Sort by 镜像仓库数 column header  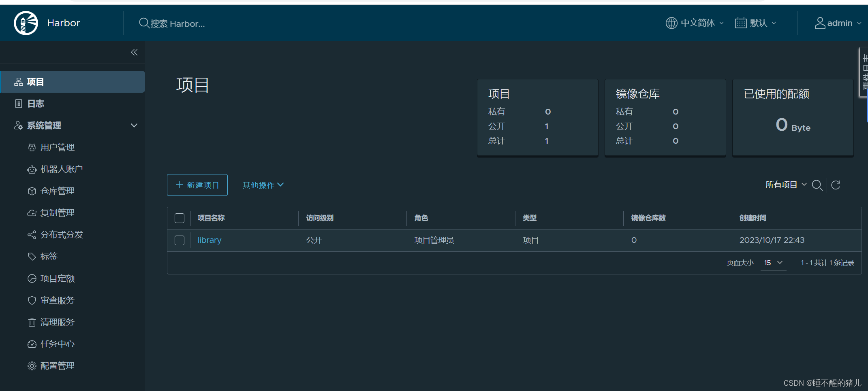click(x=648, y=218)
